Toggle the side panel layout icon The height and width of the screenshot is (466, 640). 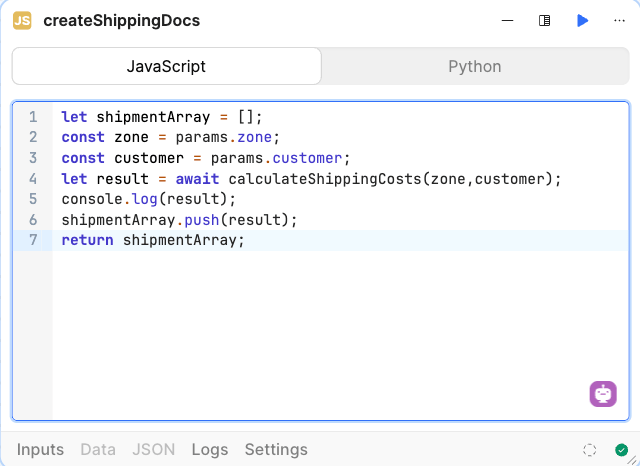point(544,20)
